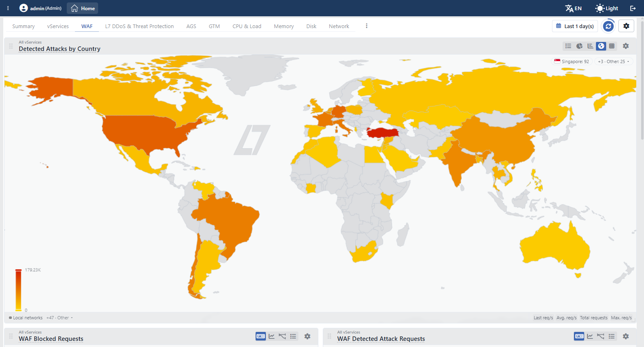Select line chart in WAF Blocked Requests

click(272, 336)
